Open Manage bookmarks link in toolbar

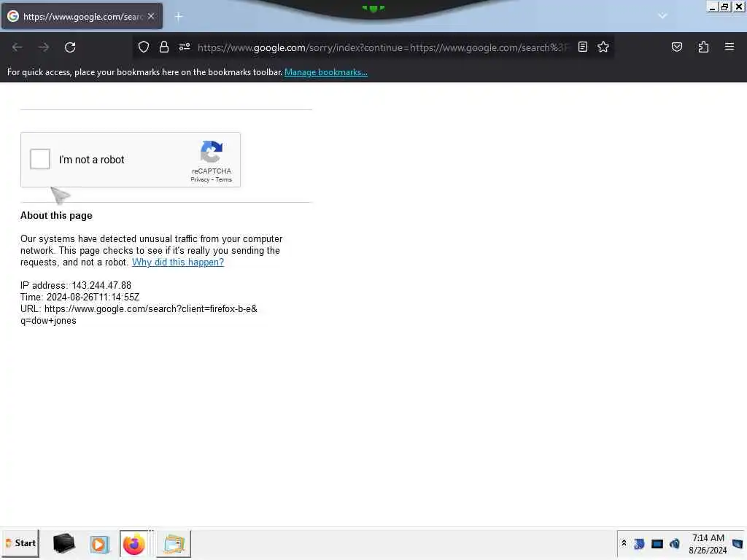point(326,72)
